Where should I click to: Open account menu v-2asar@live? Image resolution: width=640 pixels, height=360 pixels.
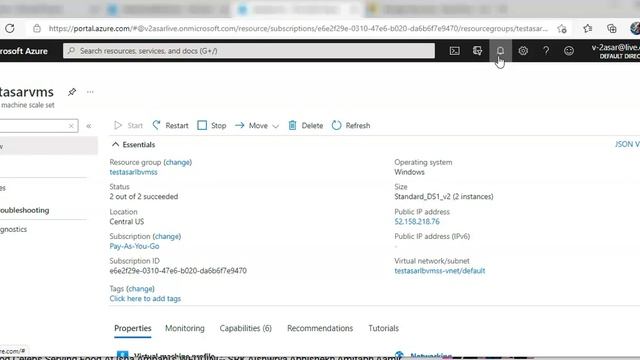[x=616, y=51]
